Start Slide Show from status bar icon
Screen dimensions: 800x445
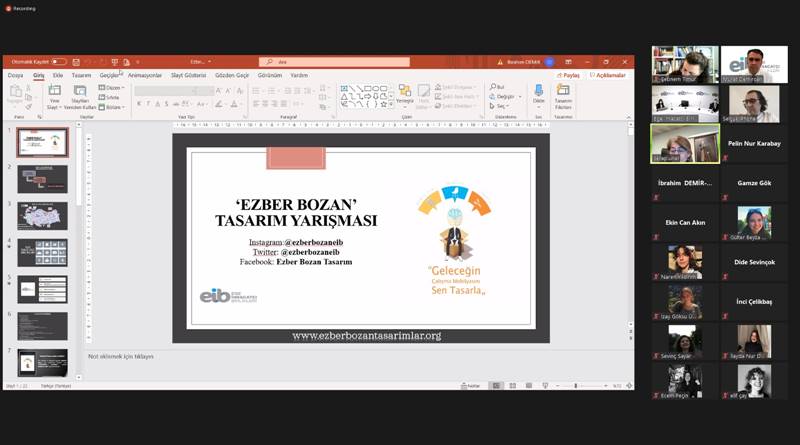[x=545, y=386]
